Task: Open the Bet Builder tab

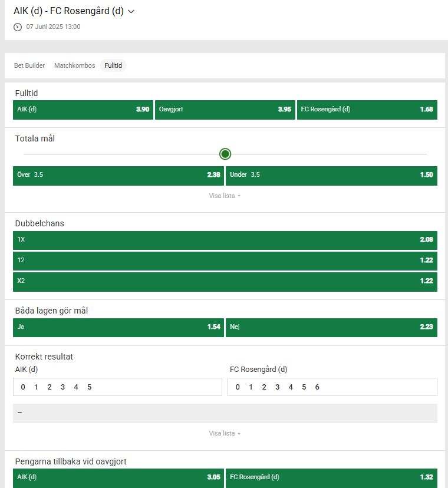Action: (29, 65)
